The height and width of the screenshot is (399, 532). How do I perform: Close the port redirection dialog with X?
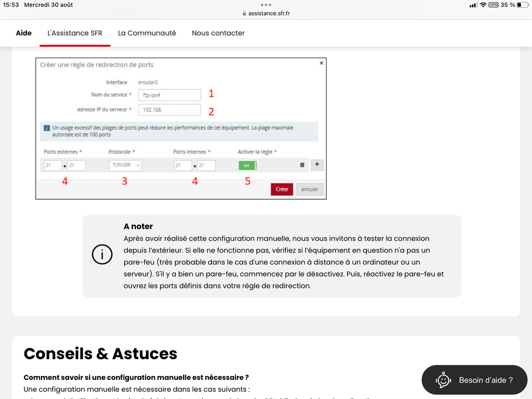[x=321, y=63]
